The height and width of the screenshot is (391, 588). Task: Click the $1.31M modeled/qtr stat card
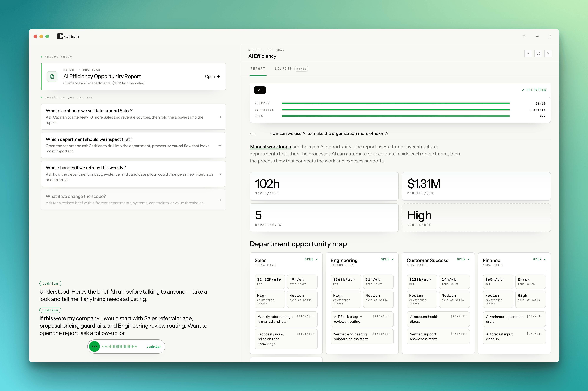pyautogui.click(x=476, y=186)
